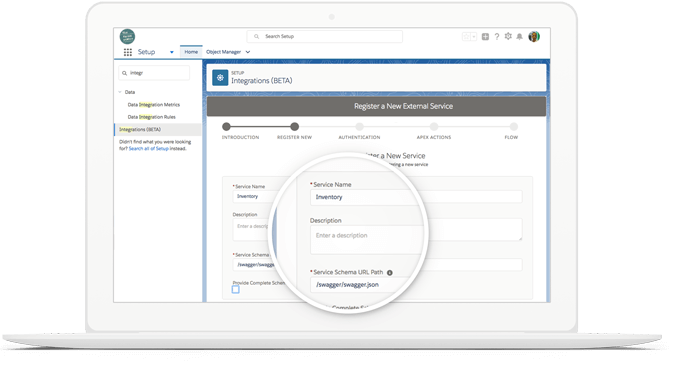The image size is (680, 391).
Task: Toggle the Provide Complete Schema checkbox
Action: 235,289
